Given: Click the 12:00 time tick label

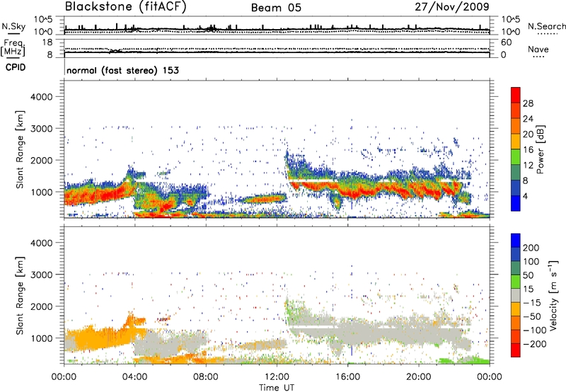Looking at the screenshot, I should coord(277,377).
